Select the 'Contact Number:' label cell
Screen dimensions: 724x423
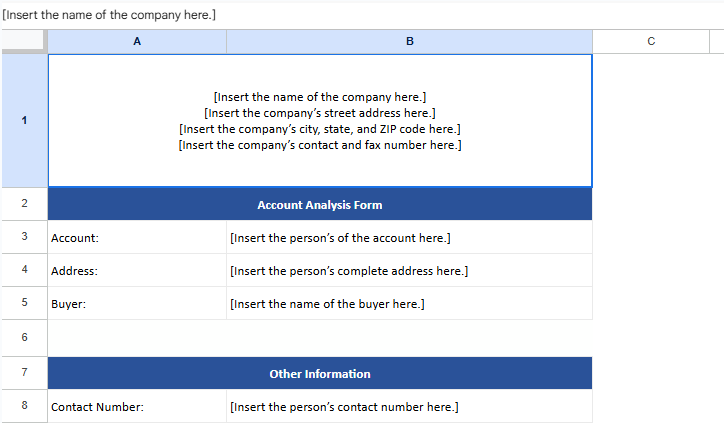tap(137, 407)
